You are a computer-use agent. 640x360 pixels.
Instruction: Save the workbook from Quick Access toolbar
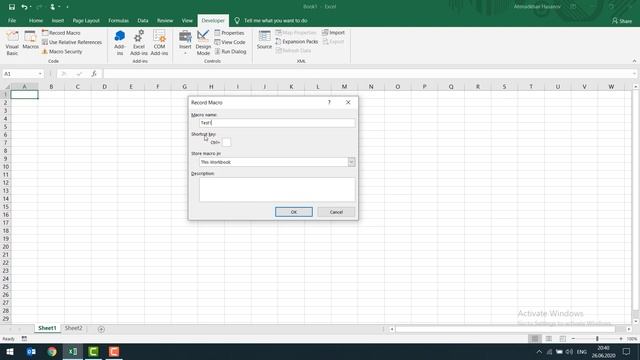point(12,7)
